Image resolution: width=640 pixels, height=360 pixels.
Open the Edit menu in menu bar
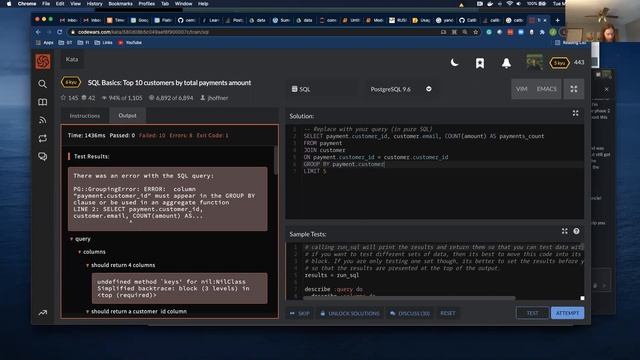[x=60, y=4]
